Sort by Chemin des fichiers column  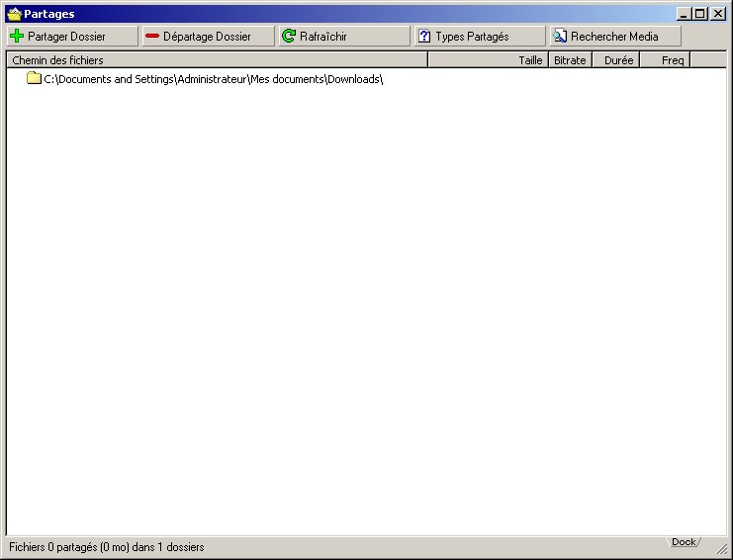click(x=216, y=60)
